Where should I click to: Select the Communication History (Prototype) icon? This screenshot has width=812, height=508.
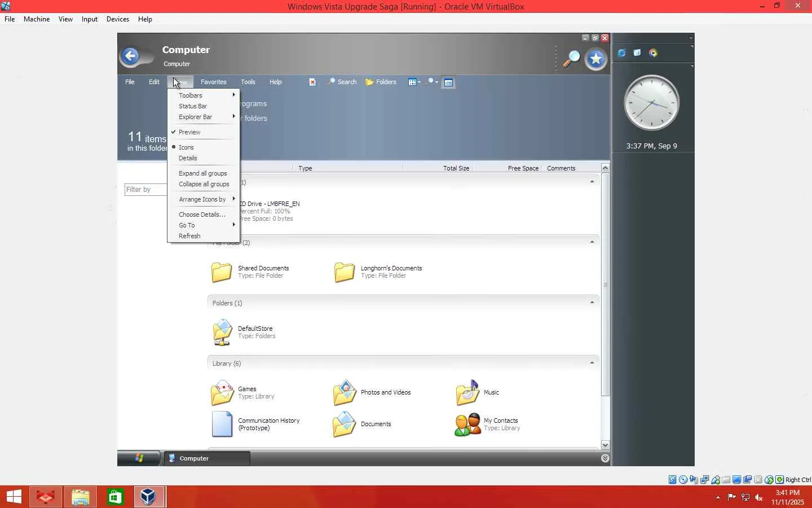(222, 424)
